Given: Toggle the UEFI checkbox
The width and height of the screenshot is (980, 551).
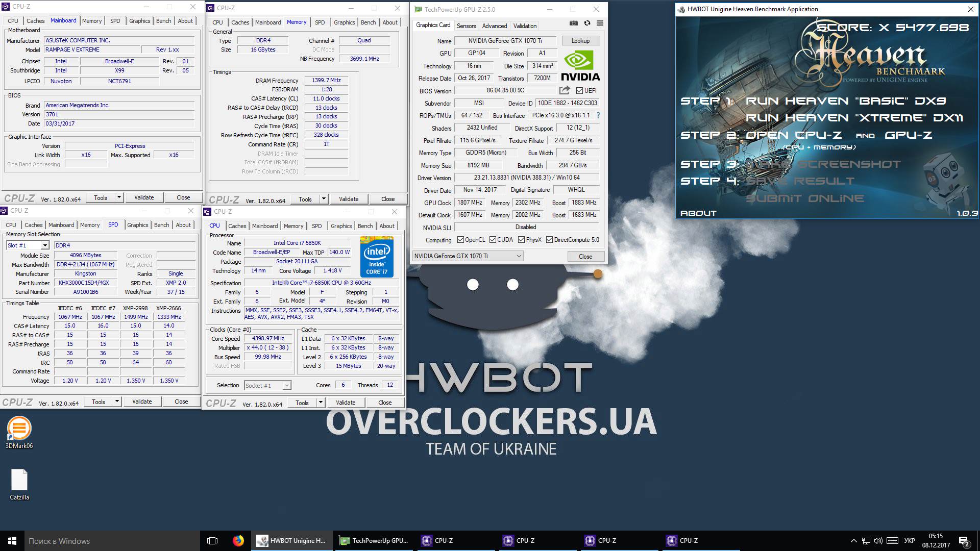Looking at the screenshot, I should 579,91.
